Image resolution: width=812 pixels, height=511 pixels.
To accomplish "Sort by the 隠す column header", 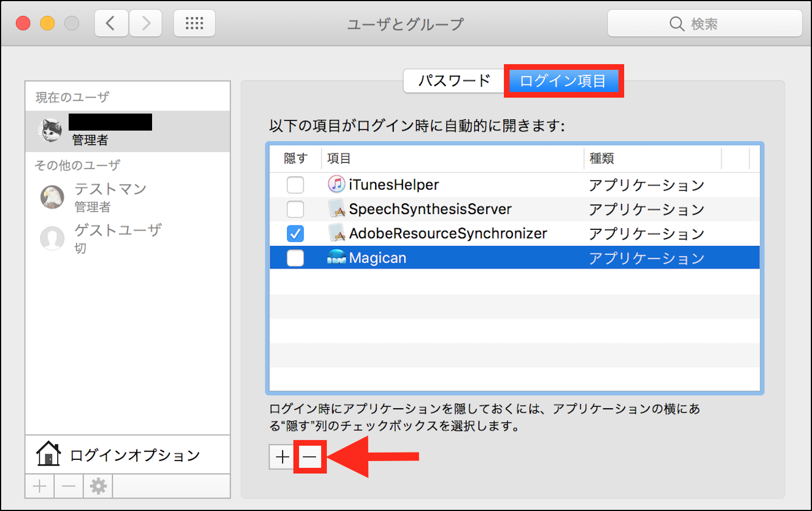I will pyautogui.click(x=296, y=158).
